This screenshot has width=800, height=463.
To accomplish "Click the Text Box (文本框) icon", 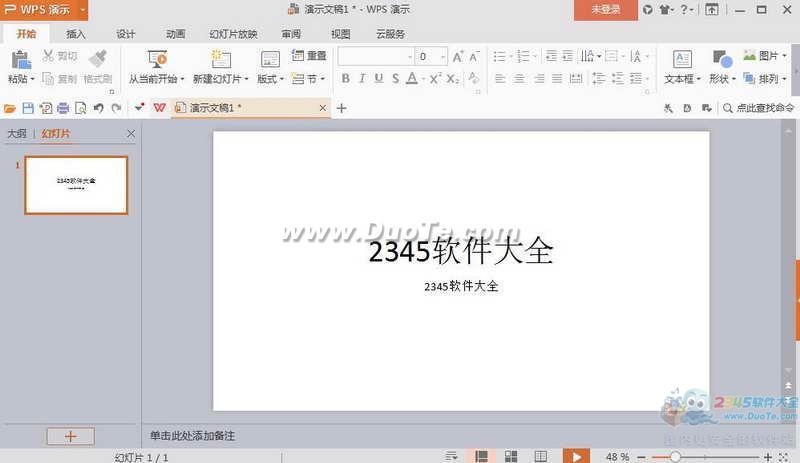I will coord(682,59).
